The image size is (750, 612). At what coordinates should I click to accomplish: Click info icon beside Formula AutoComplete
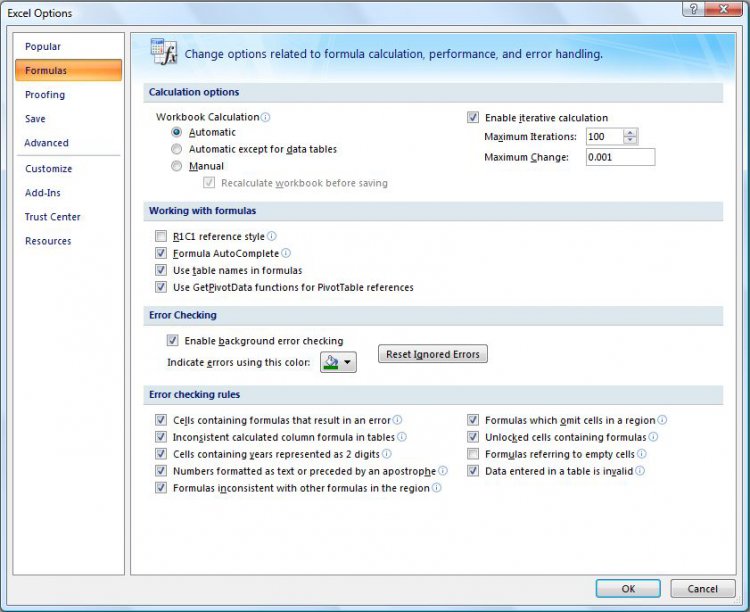coord(286,253)
